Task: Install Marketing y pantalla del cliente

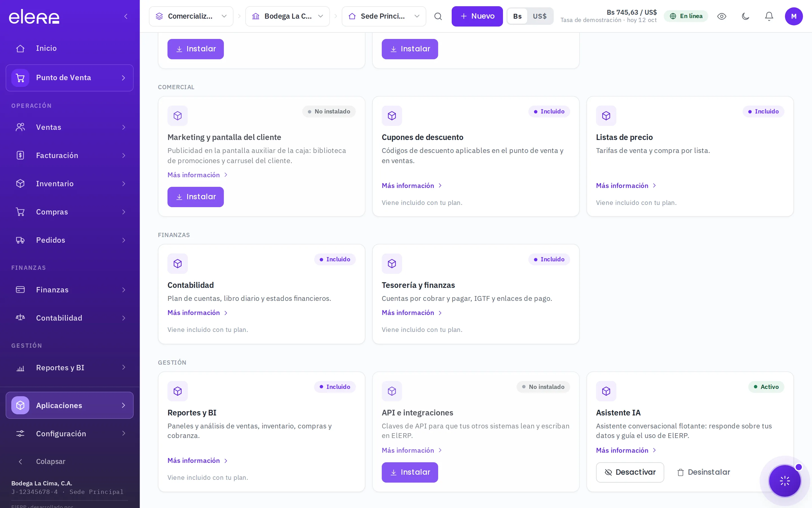Action: pos(196,197)
